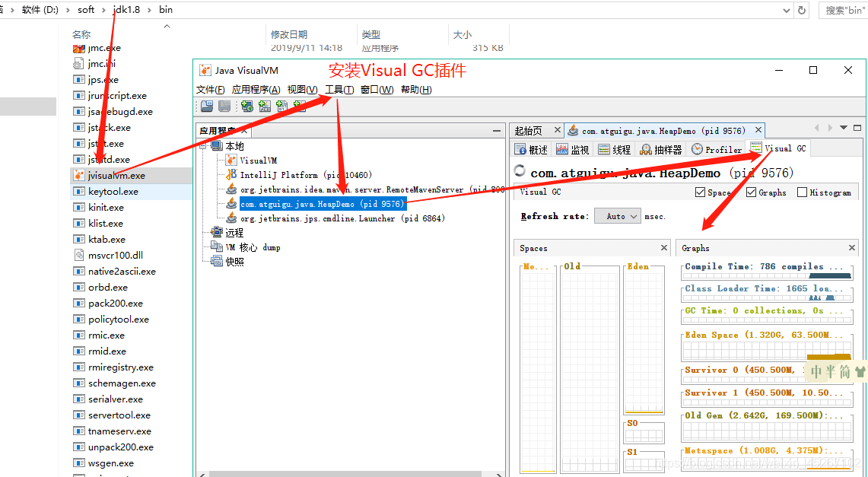The height and width of the screenshot is (477, 868).
Task: Close the 起始页 tab
Action: click(558, 130)
